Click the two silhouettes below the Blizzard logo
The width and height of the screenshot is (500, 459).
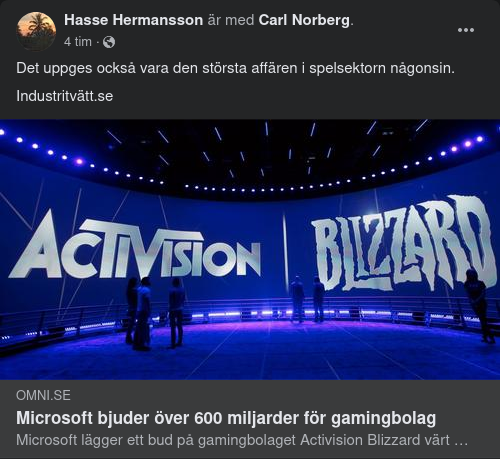(x=307, y=299)
